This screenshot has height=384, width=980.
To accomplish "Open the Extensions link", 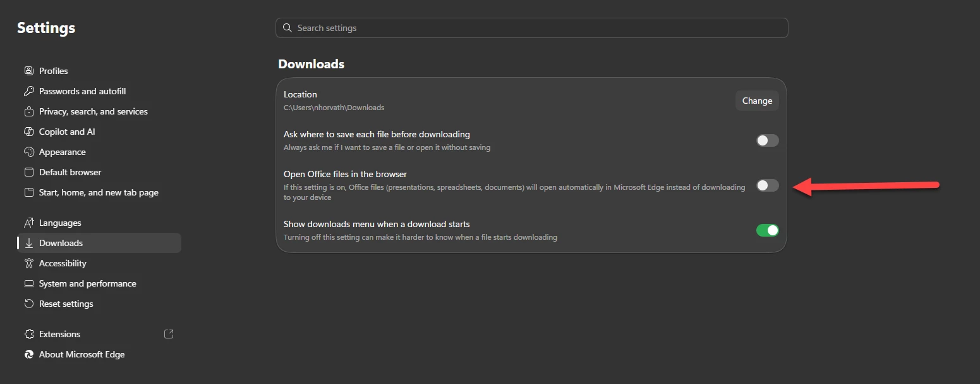I will tap(99, 334).
